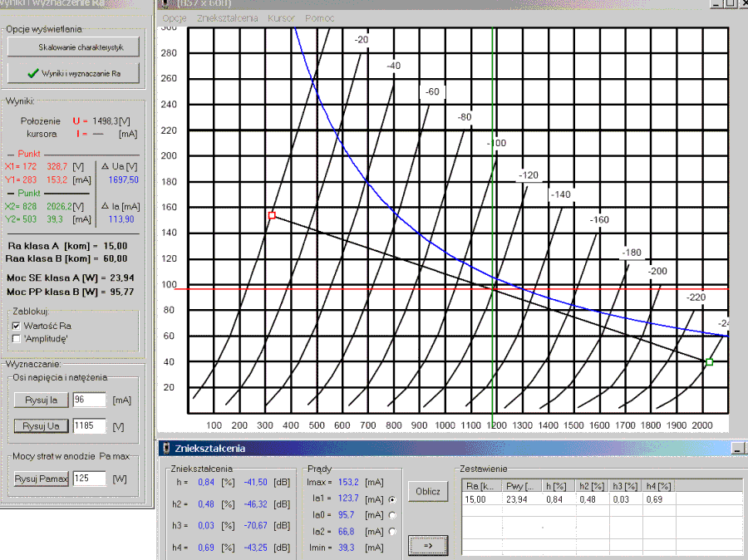The height and width of the screenshot is (560, 748).
Task: Select the green square marker on the load line
Action: pyautogui.click(x=710, y=362)
